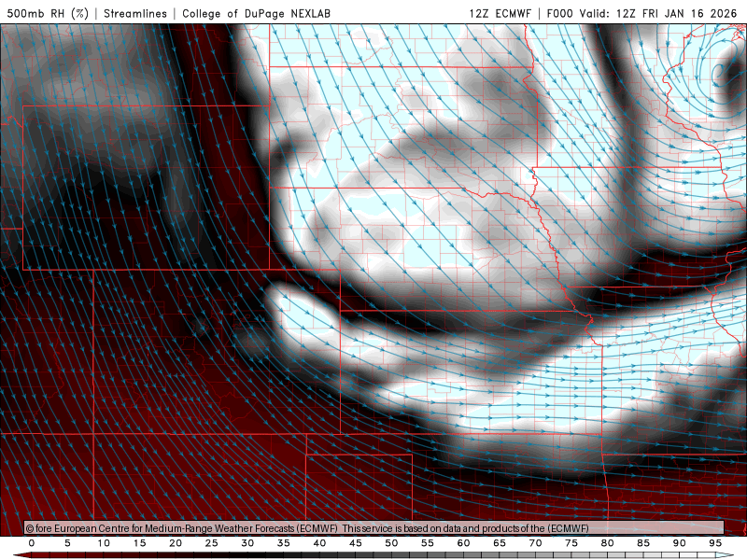Select the "0" value on the color scale
747x560 pixels.
(32, 543)
